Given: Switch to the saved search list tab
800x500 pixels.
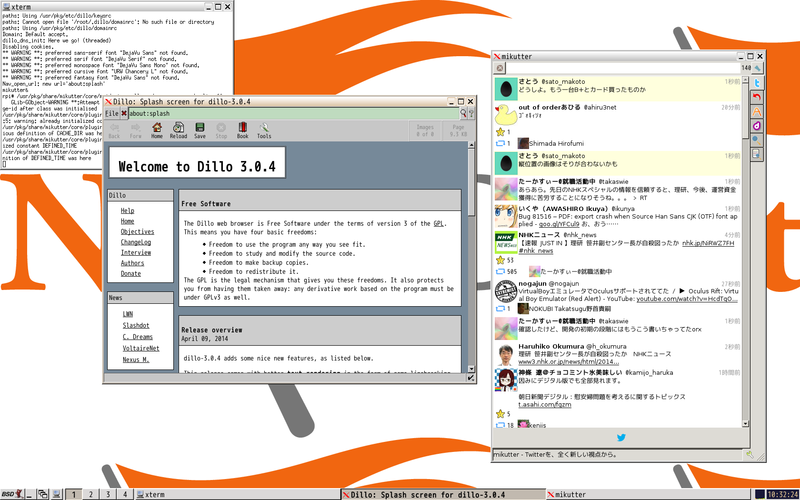Looking at the screenshot, I should 757,154.
